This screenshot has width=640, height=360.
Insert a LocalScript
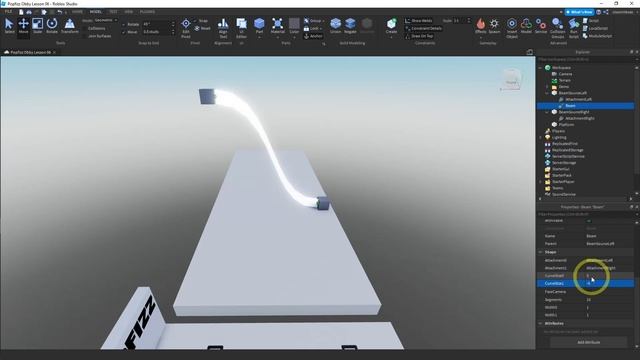[596, 28]
